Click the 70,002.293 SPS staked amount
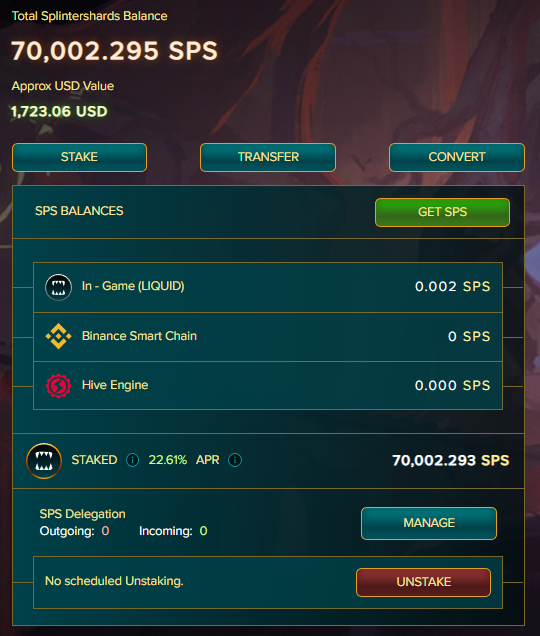The image size is (540, 636). tap(450, 460)
